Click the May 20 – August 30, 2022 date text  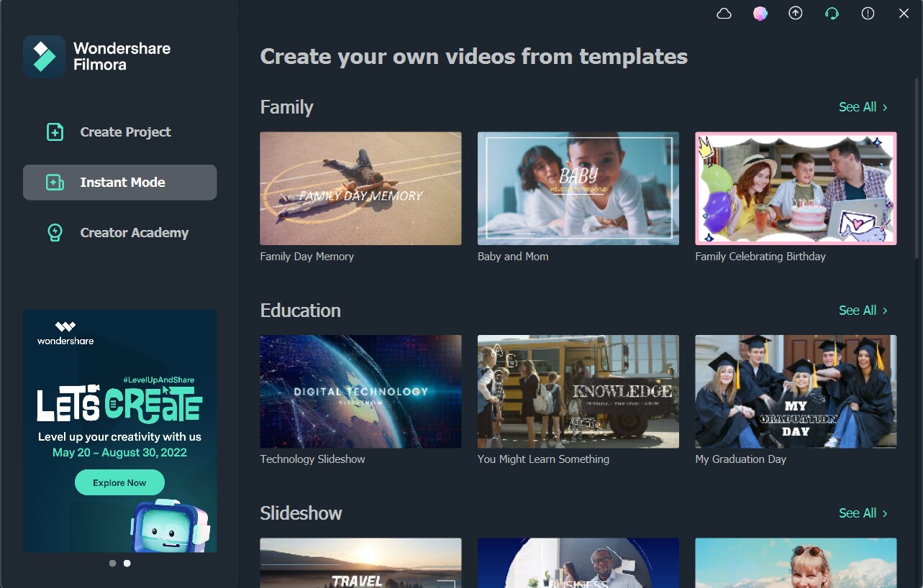pyautogui.click(x=119, y=453)
